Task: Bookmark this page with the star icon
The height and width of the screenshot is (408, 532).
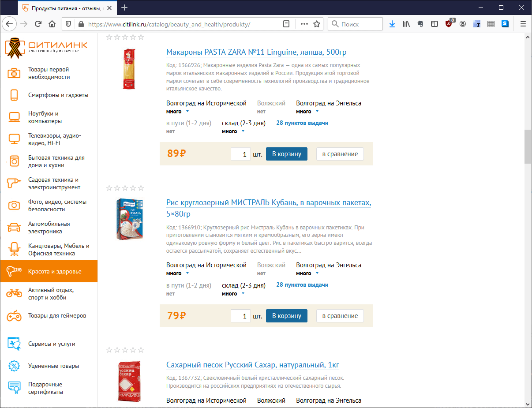Action: click(317, 24)
